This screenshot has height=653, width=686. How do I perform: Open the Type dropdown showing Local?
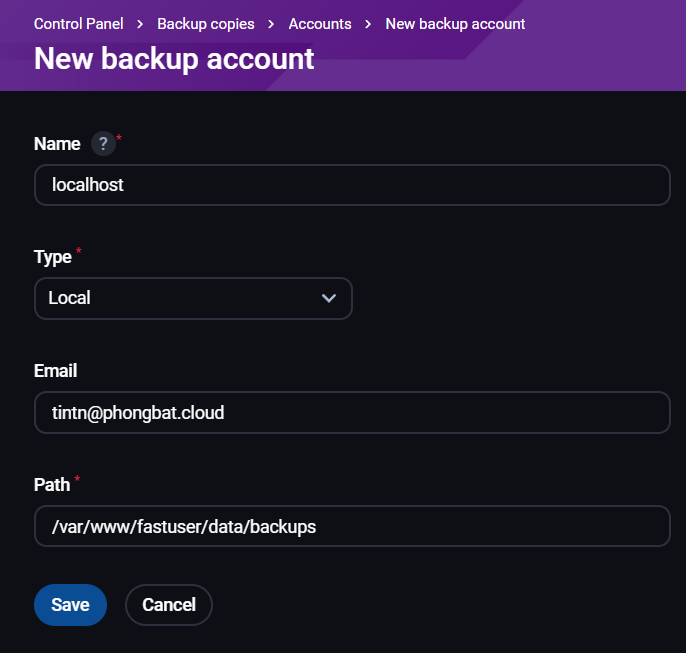[x=193, y=298]
